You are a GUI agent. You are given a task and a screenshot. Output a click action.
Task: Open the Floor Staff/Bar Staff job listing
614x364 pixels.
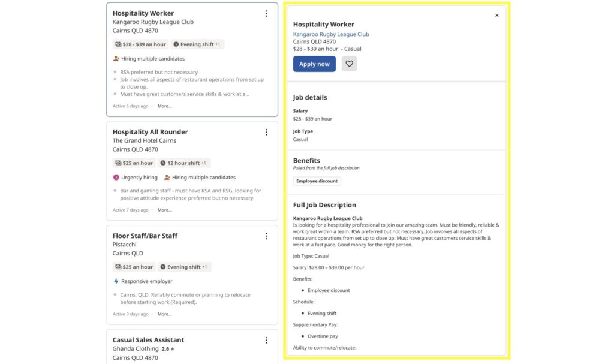coord(145,236)
